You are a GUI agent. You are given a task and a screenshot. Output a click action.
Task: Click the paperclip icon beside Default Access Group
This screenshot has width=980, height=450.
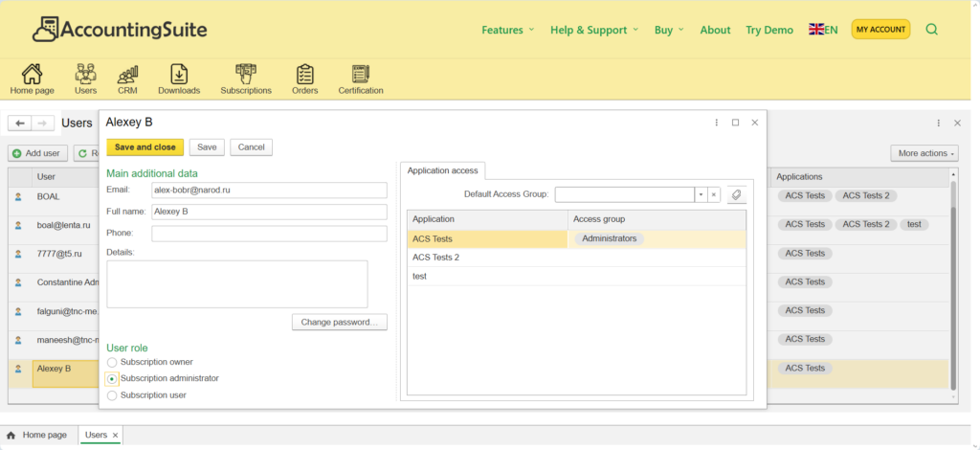[x=736, y=195]
